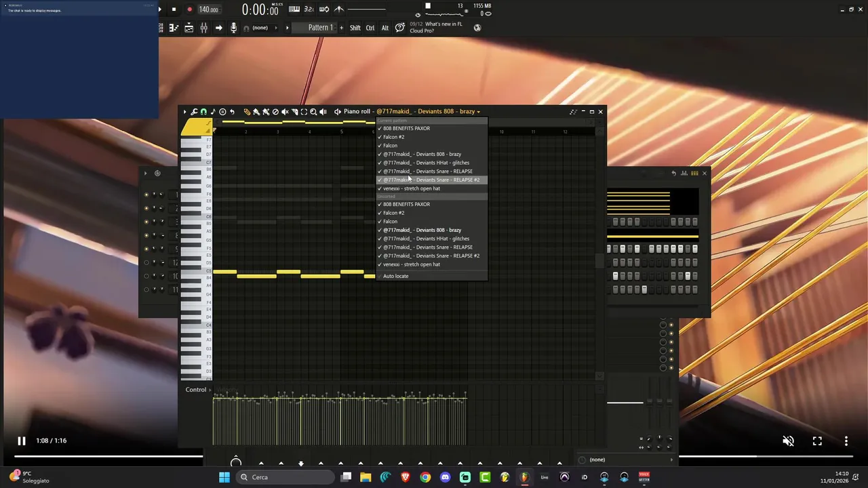Select venexxi - stretch open hat in lower list
This screenshot has width=868, height=488.
tap(431, 264)
